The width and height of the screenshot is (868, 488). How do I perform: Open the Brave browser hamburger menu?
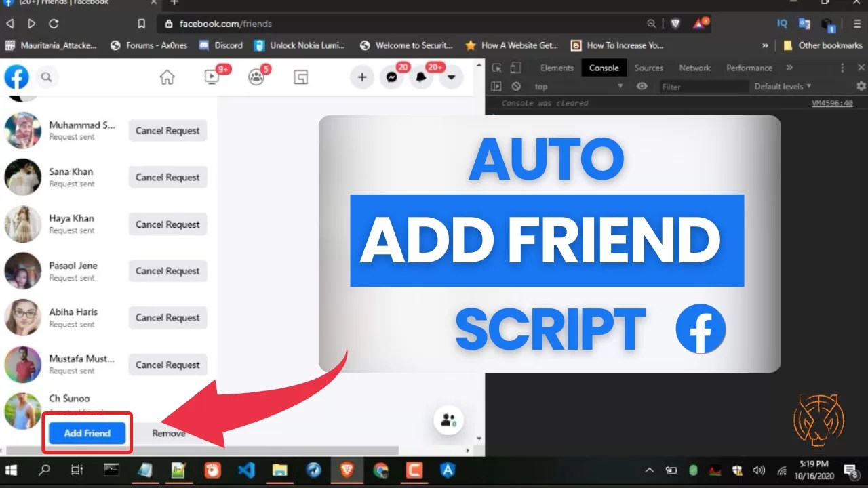858,24
